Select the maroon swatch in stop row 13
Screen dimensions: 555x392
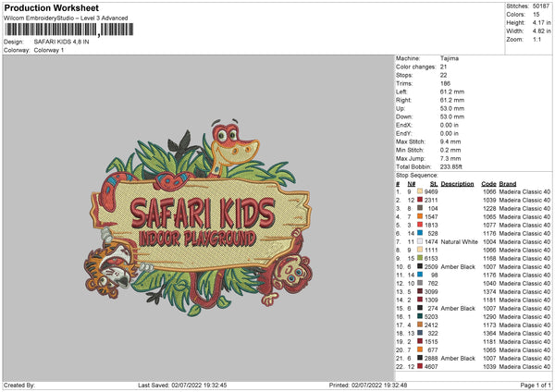coord(420,291)
